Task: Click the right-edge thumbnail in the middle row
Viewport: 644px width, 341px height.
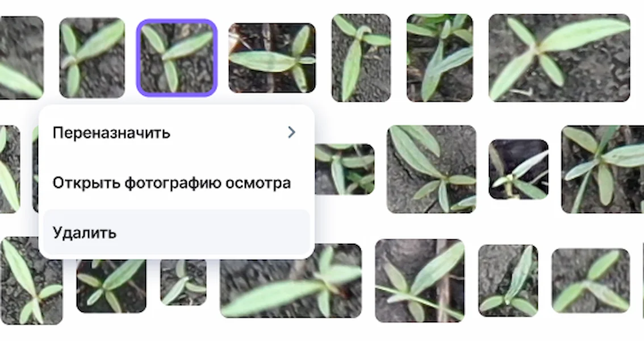Action: pyautogui.click(x=603, y=169)
